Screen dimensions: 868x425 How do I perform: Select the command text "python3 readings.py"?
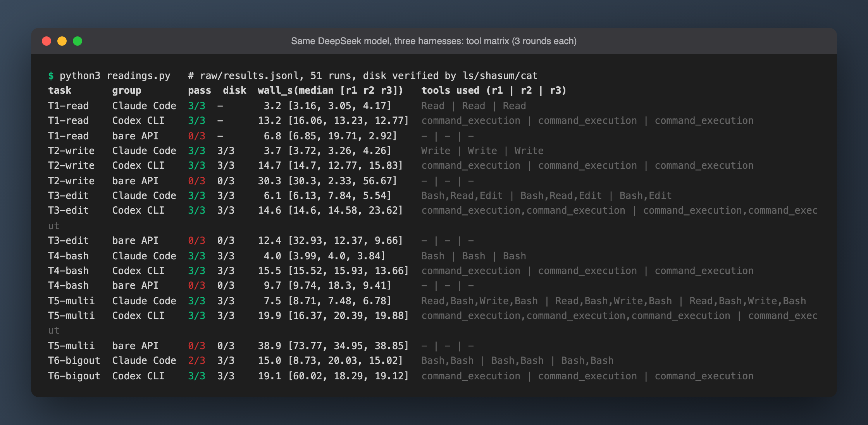115,75
